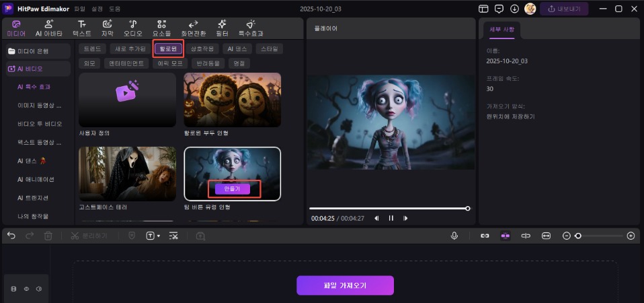
Task: Select the 할로윈 부두 인형 thumbnail
Action: 232,100
